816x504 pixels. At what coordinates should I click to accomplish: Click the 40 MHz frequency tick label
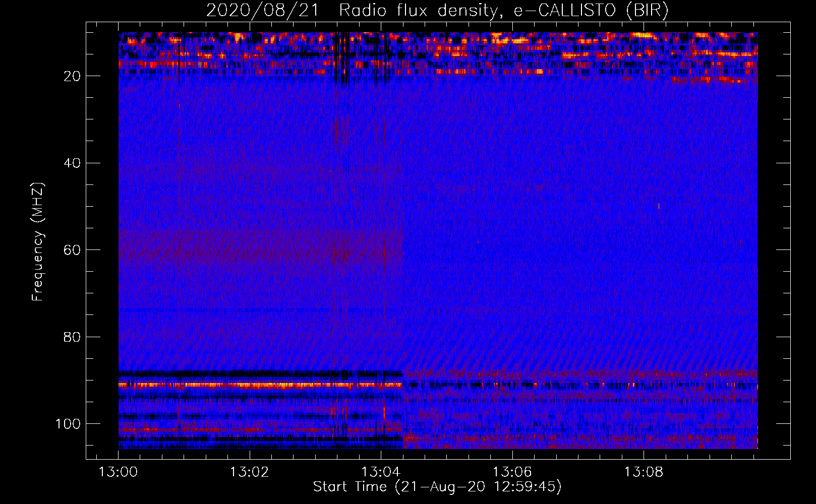click(72, 163)
